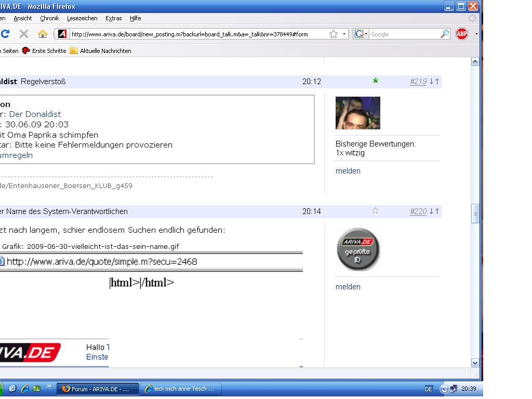Click the scrollbar down arrow

pos(475,363)
